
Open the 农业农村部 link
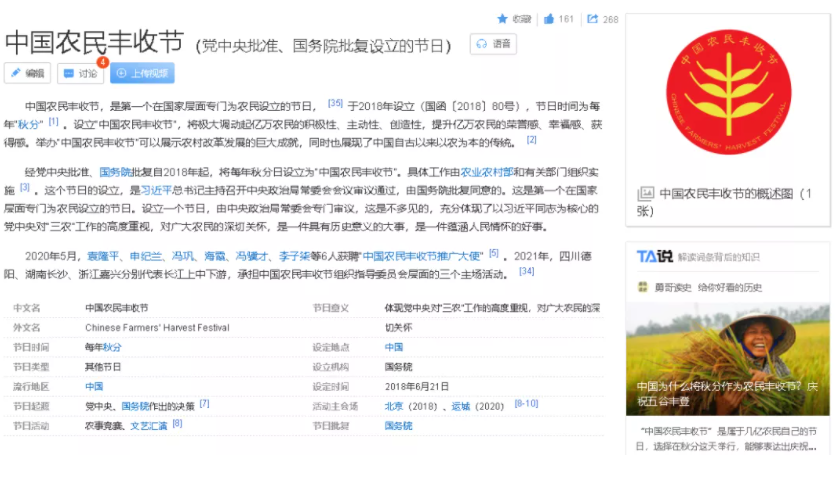487,172
